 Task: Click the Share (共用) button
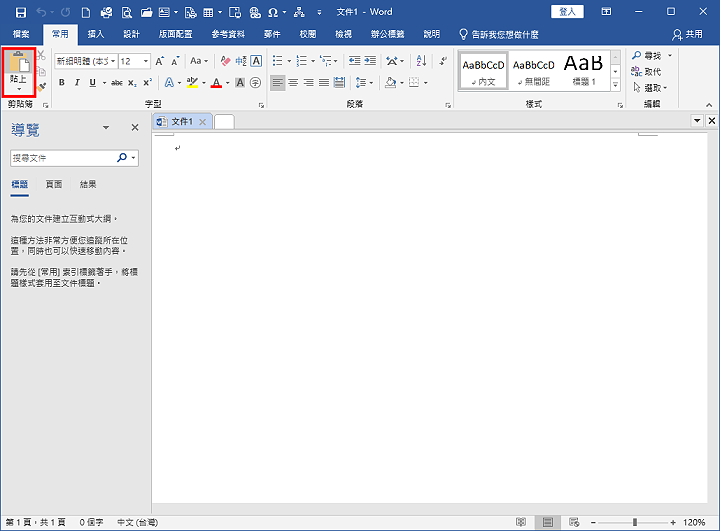(687, 34)
